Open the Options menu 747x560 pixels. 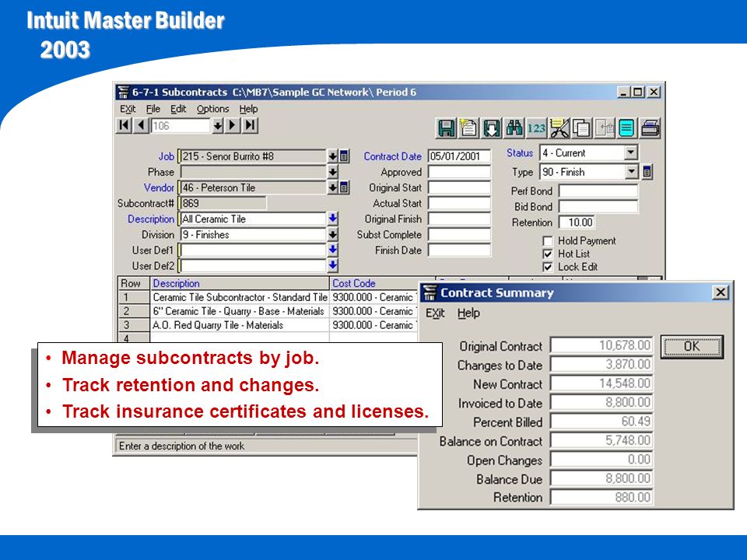pos(213,109)
